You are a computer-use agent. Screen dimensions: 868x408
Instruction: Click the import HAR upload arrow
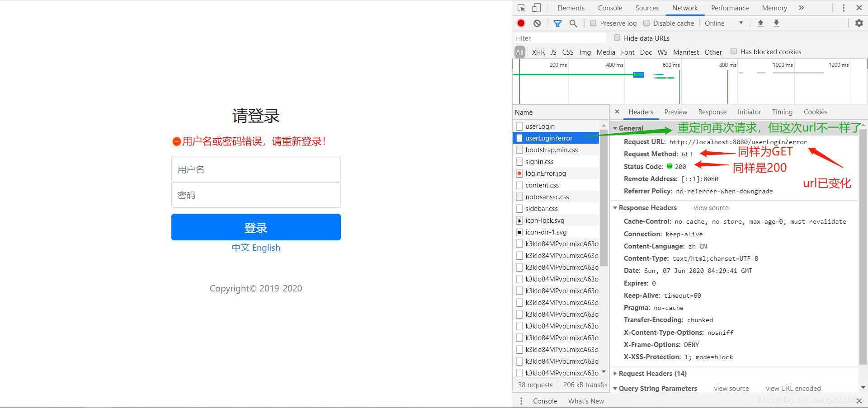point(760,23)
